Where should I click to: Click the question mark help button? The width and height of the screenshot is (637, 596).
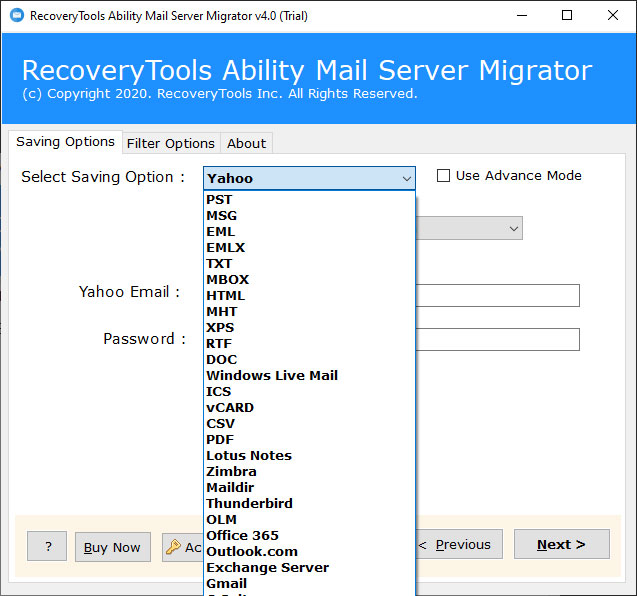[x=47, y=546]
